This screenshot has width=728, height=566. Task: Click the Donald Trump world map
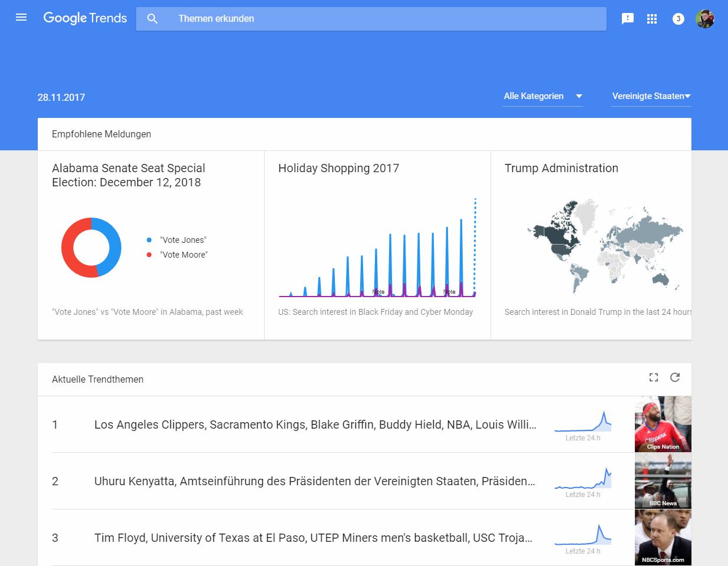[x=605, y=246]
